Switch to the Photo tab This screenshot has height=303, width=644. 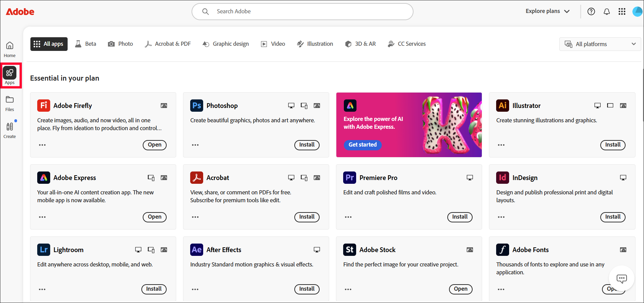click(x=121, y=44)
